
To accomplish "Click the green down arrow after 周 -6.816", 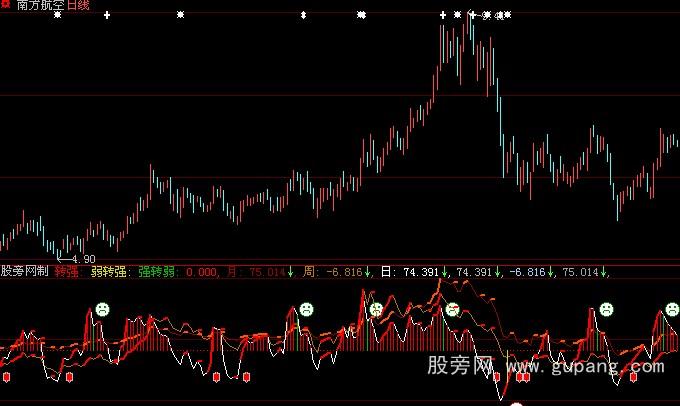I will click(x=367, y=272).
